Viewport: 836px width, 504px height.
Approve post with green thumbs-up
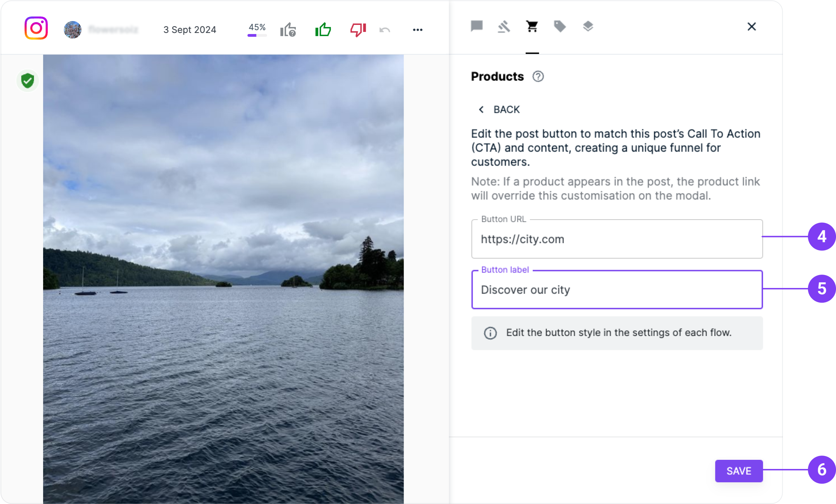323,30
